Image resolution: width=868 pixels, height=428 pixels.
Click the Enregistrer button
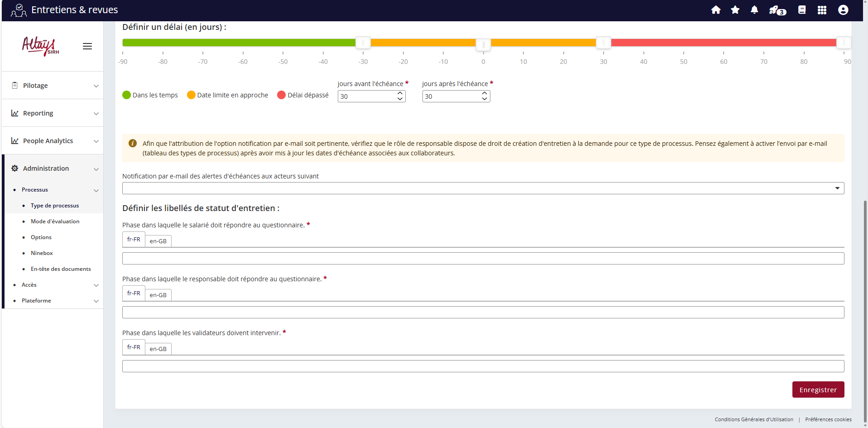[818, 390]
